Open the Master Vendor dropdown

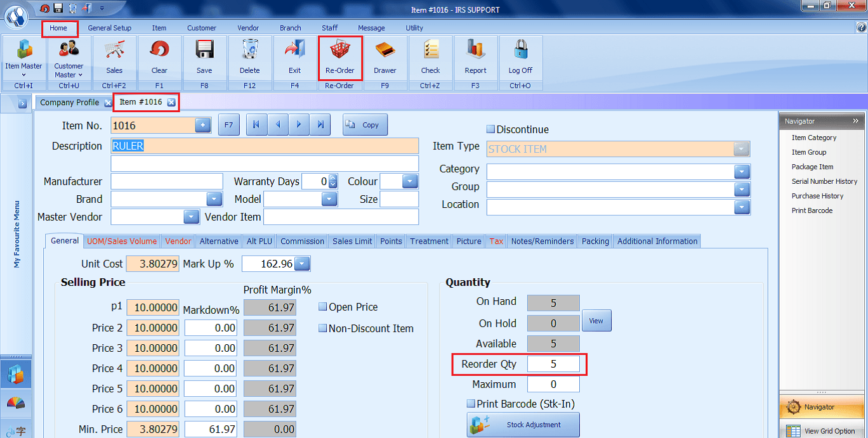coord(191,217)
